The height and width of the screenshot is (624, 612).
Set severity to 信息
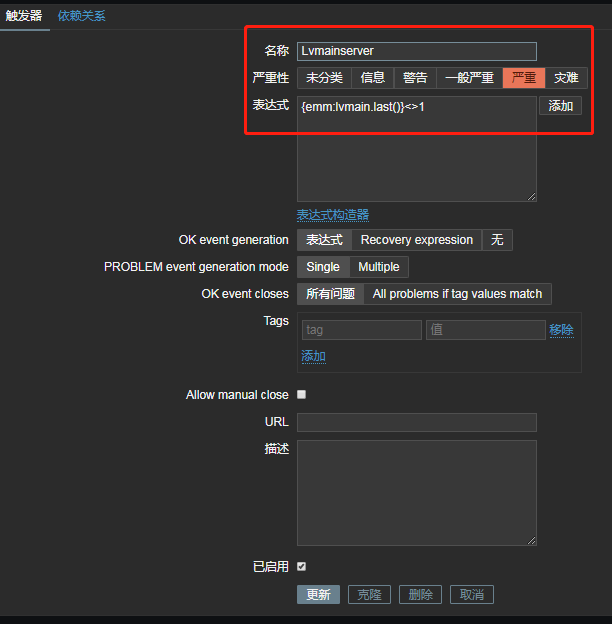(372, 78)
